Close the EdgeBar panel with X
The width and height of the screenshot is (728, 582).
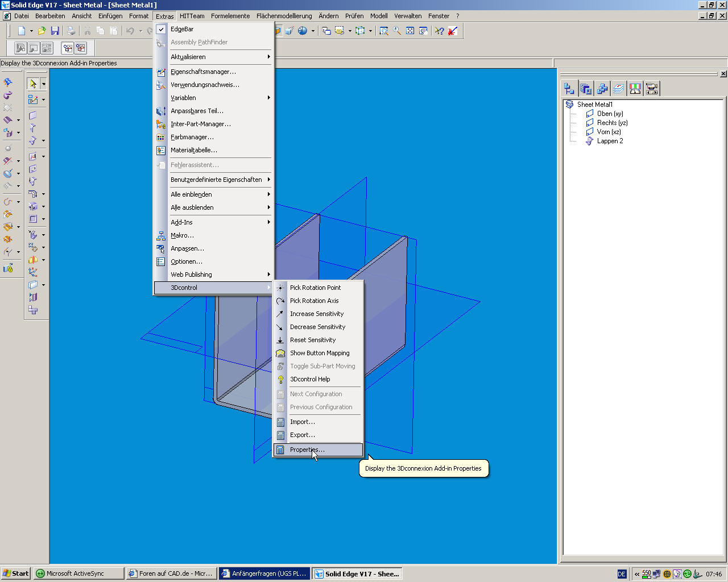723,74
